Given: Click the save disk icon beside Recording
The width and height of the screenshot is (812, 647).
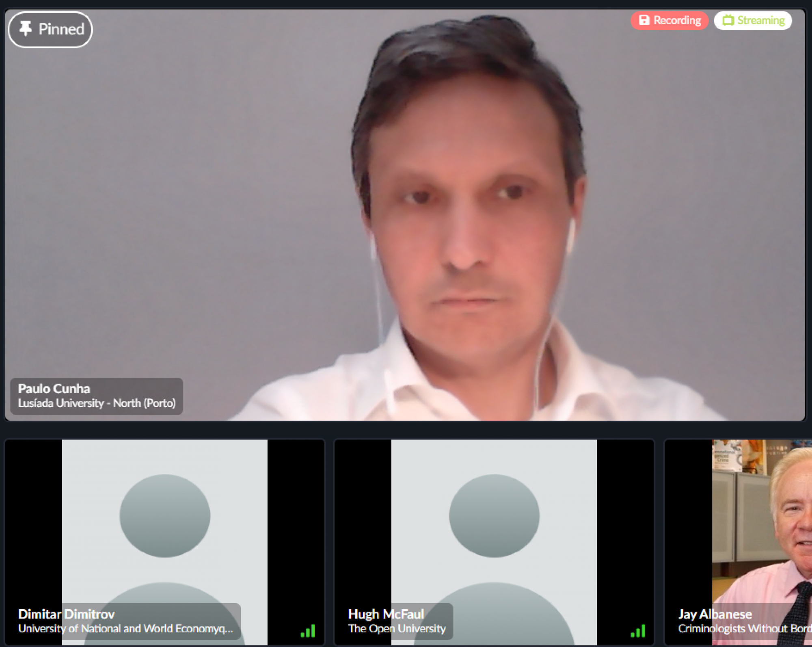Looking at the screenshot, I should [644, 20].
